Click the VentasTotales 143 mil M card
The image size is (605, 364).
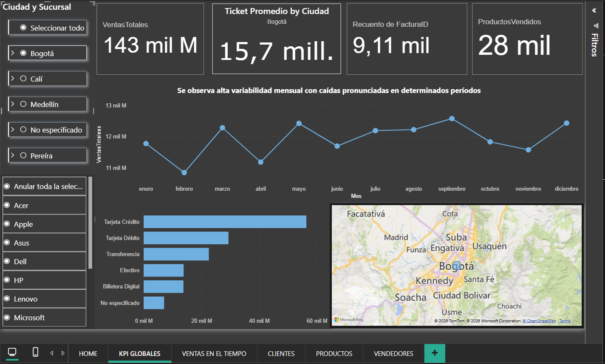(150, 39)
